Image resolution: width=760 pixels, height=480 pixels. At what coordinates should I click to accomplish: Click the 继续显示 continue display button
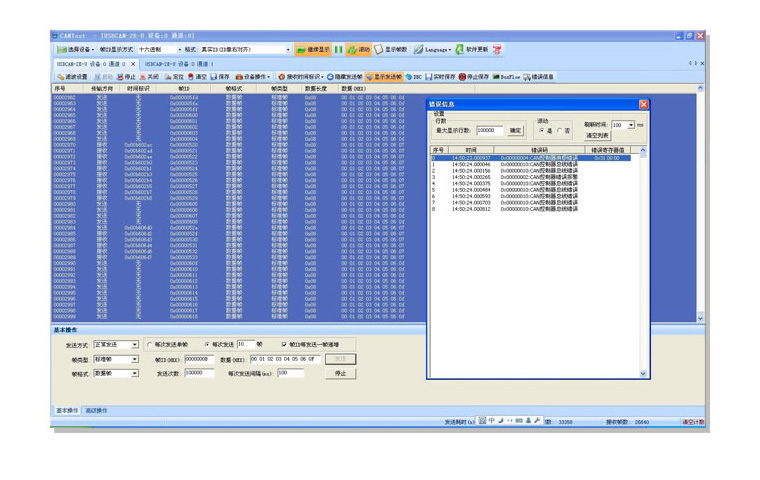tap(313, 49)
